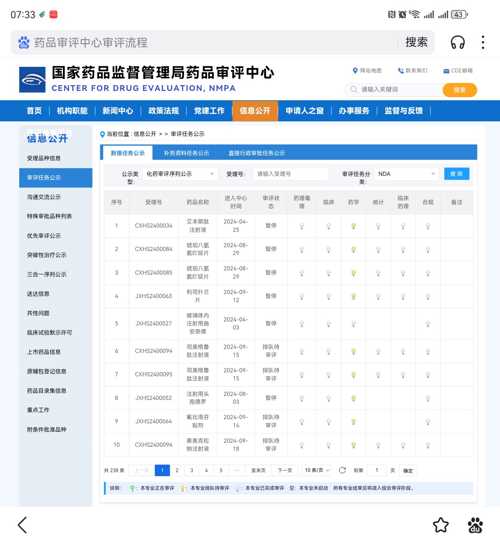Image resolution: width=500 pixels, height=544 pixels.
Task: Click the yellow bulb in row 10
Action: click(x=354, y=445)
